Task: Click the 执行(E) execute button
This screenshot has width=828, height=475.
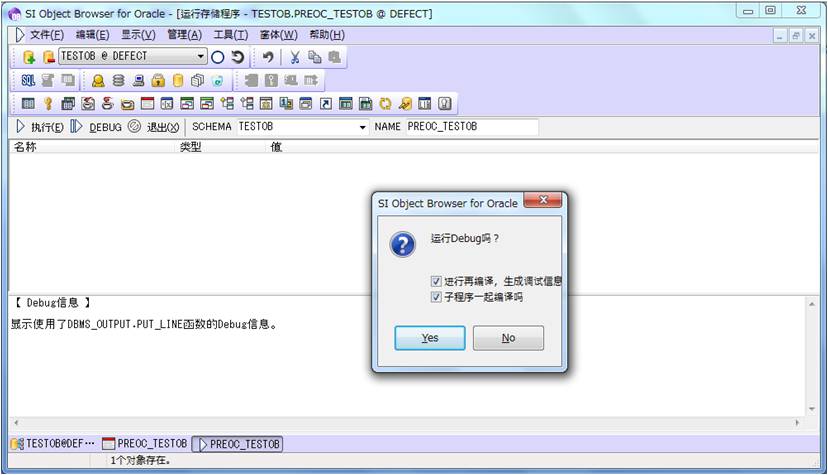Action: [x=40, y=127]
